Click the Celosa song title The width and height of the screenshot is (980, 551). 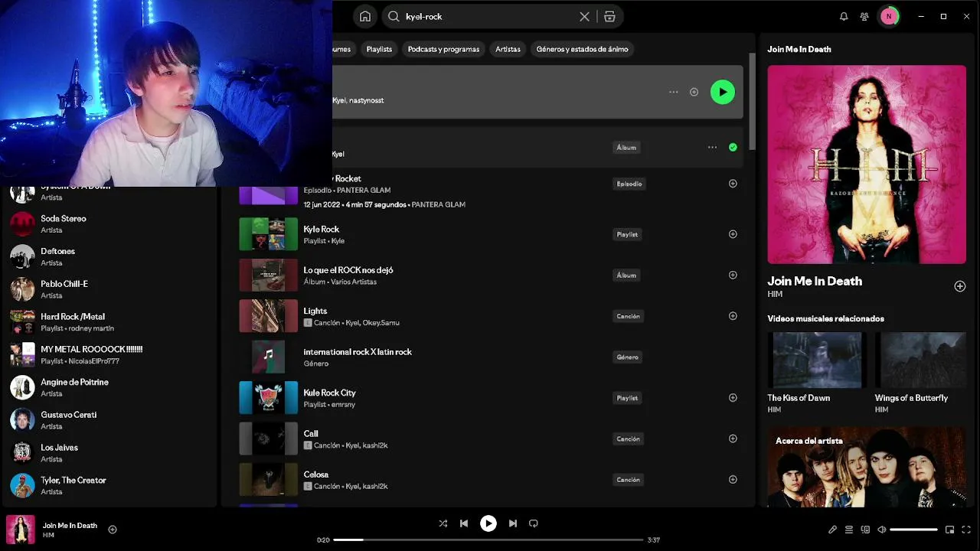point(315,474)
